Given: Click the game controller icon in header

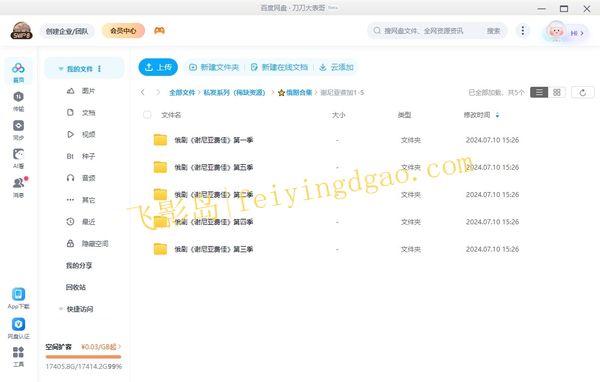Looking at the screenshot, I should pos(160,31).
